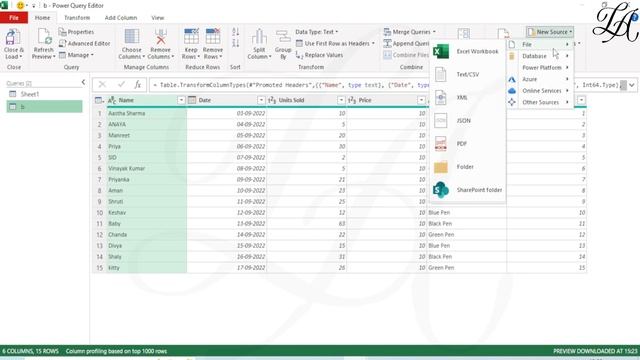Click the Split Column icon

(259, 37)
